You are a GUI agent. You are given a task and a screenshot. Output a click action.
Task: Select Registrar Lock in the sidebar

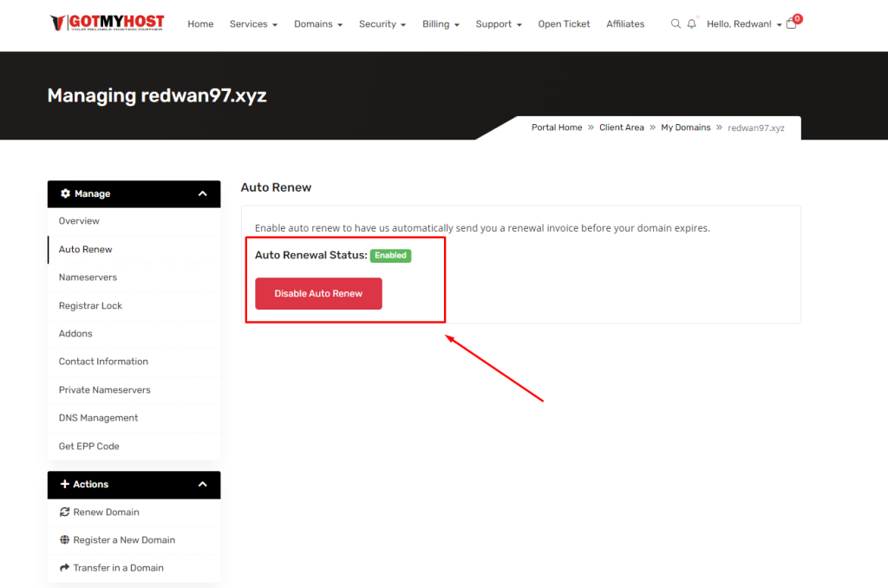[x=90, y=305]
